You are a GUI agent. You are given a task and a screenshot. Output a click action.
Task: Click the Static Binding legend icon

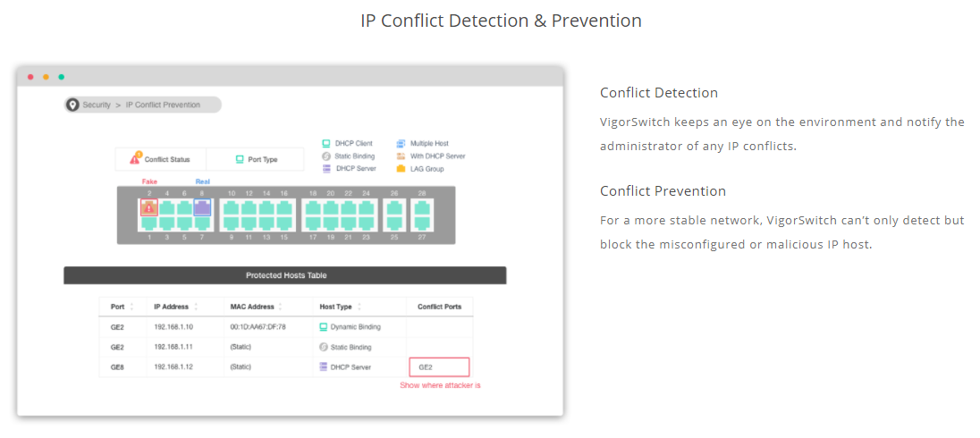click(x=325, y=156)
